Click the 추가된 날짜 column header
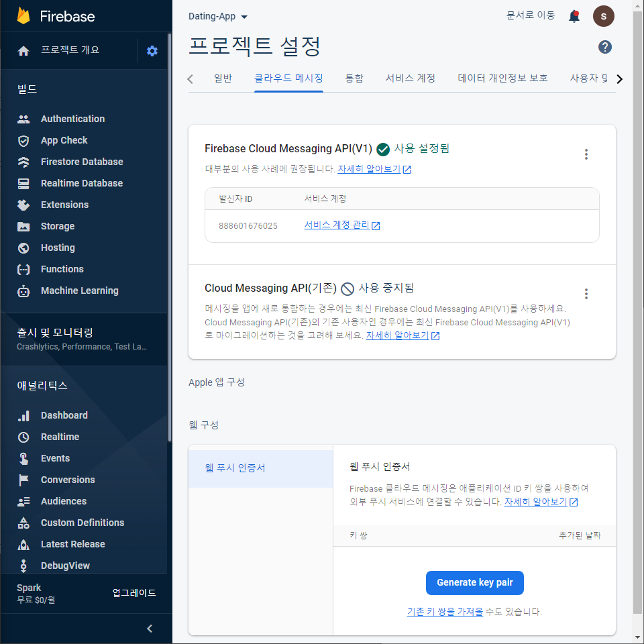This screenshot has width=644, height=644. coord(580,535)
